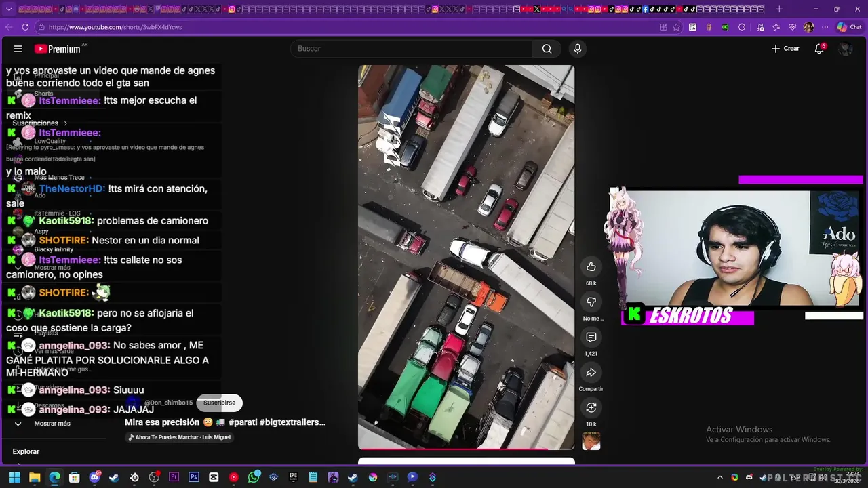868x488 pixels.
Task: Open the add-to-collections icon in address bar
Action: point(663,27)
